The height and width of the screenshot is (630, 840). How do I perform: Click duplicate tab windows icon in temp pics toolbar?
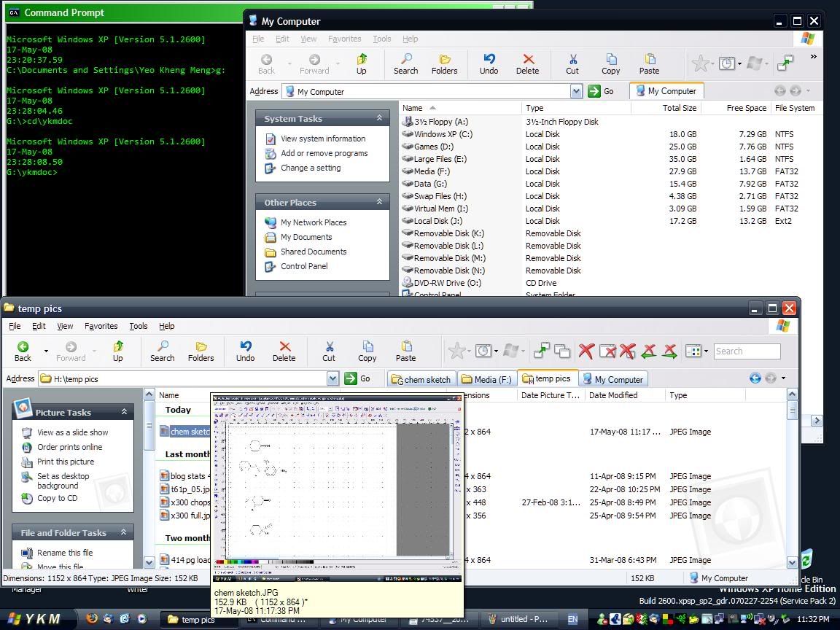click(562, 351)
